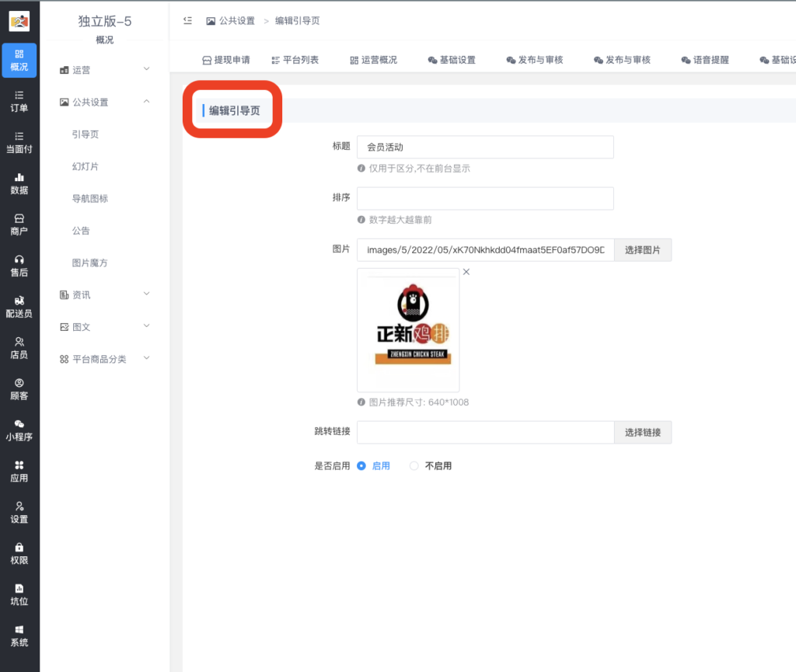Open the 商户 (Merchants) panel
Image resolution: width=796 pixels, height=672 pixels.
click(18, 223)
